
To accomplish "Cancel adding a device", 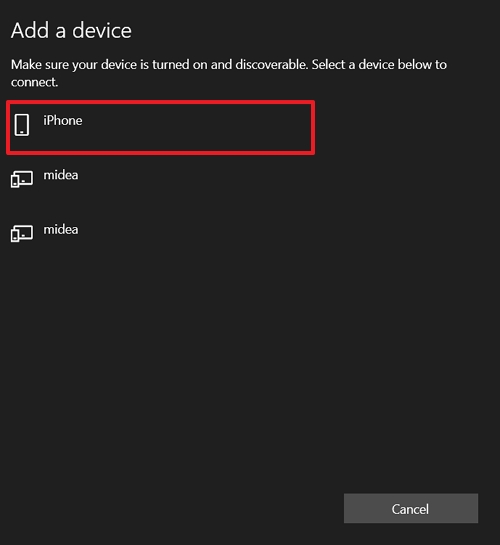I will (411, 508).
